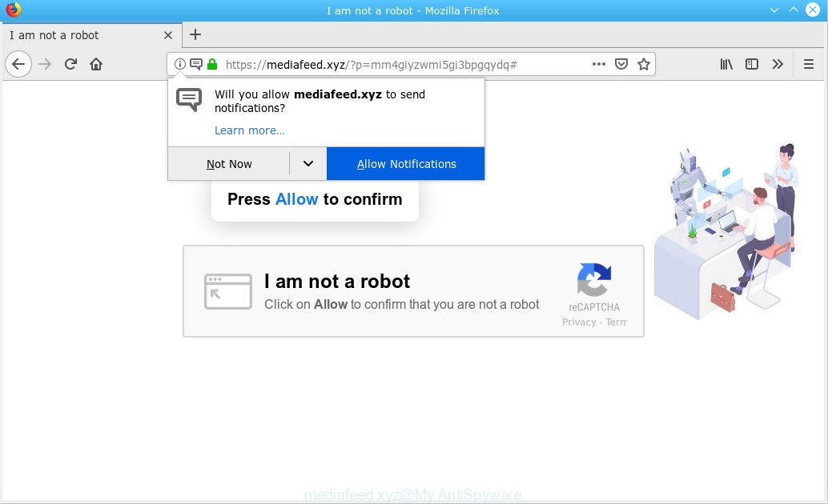Click the forward navigation arrow
Screen dimensions: 828x504
[x=45, y=64]
